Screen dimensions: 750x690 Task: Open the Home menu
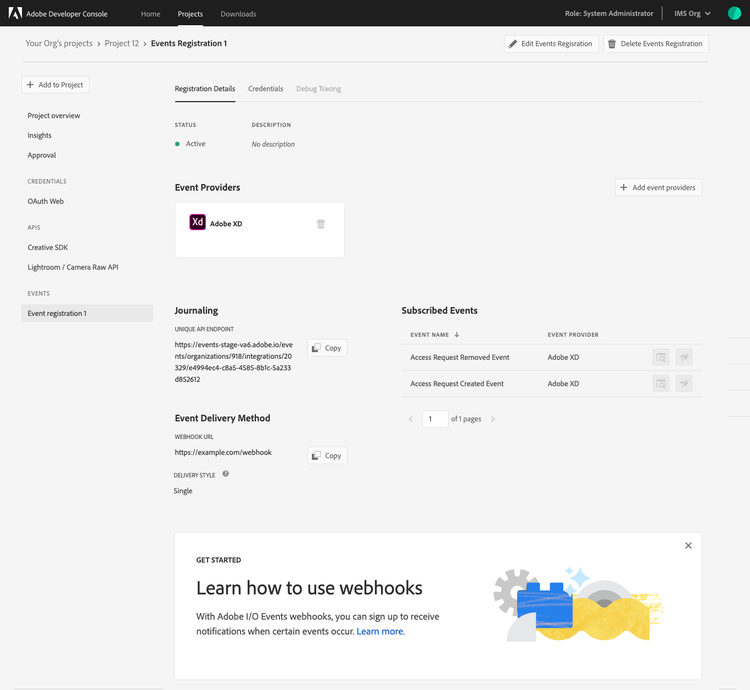(x=151, y=14)
